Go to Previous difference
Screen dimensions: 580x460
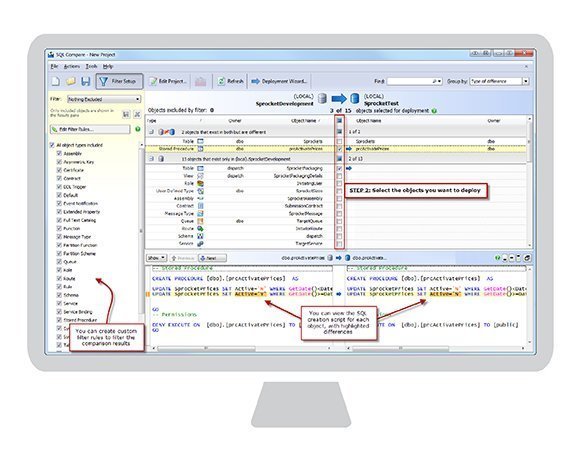click(183, 258)
